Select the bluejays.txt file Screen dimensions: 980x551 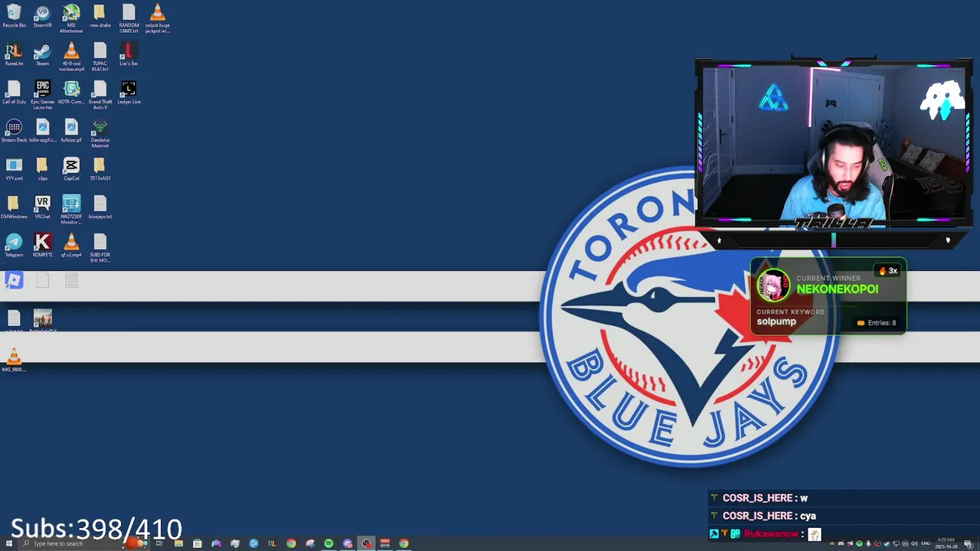(x=100, y=207)
